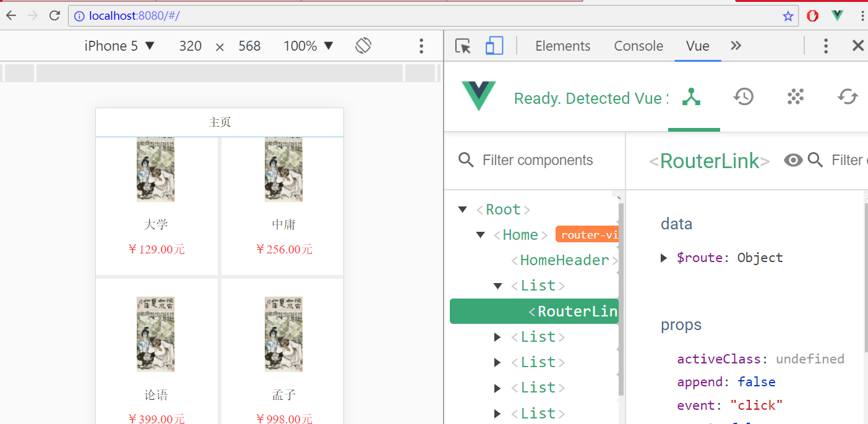The image size is (868, 424).
Task: Click the 主页 page header
Action: 220,122
